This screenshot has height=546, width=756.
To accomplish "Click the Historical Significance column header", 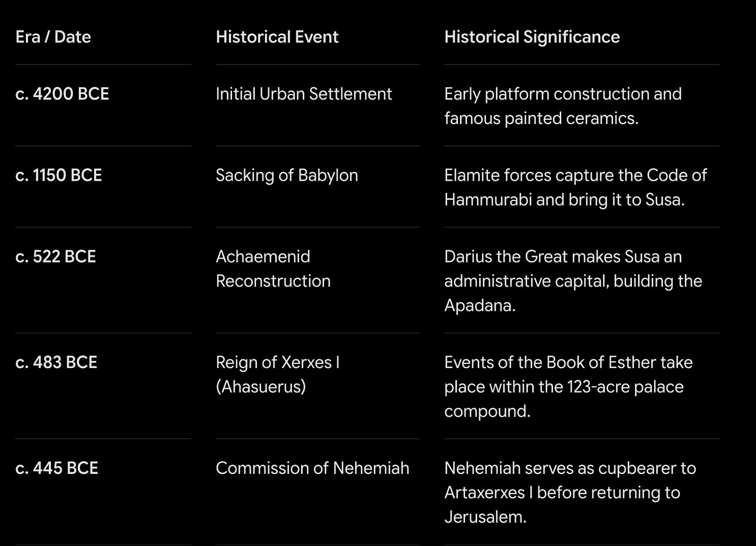I will click(532, 37).
